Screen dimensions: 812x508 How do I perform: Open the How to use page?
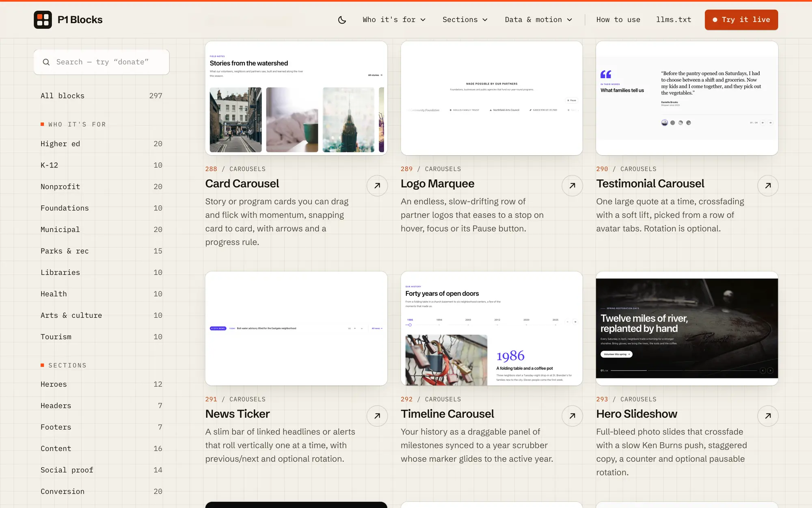pos(618,20)
